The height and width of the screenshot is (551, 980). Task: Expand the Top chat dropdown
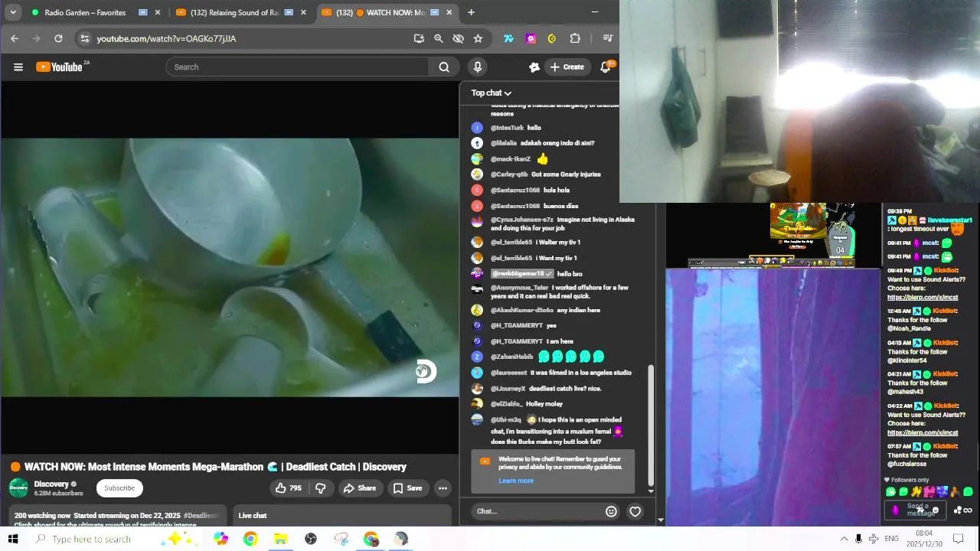pyautogui.click(x=491, y=93)
